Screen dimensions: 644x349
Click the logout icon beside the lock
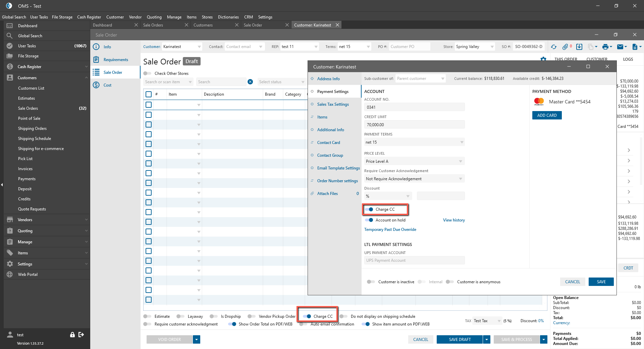pos(81,335)
